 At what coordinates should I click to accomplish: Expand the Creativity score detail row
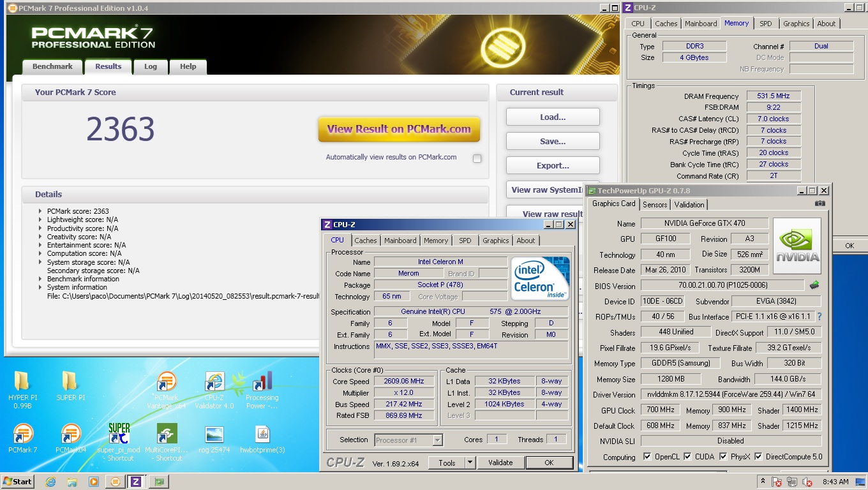[41, 237]
